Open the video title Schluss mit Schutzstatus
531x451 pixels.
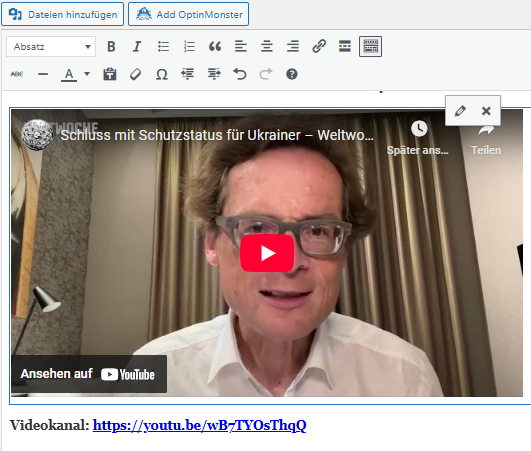[217, 135]
